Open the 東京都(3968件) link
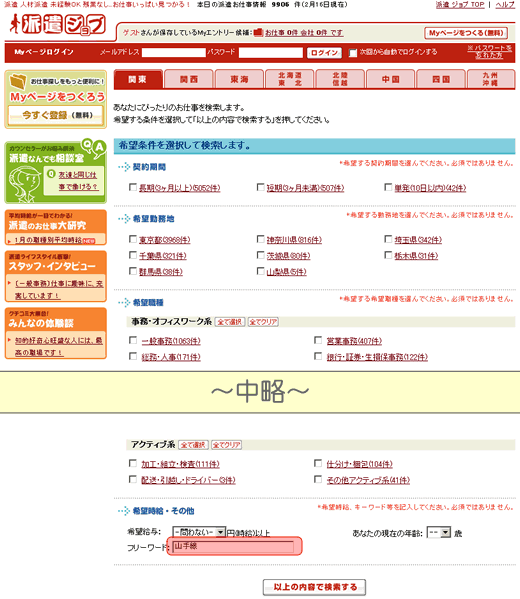 (165, 240)
